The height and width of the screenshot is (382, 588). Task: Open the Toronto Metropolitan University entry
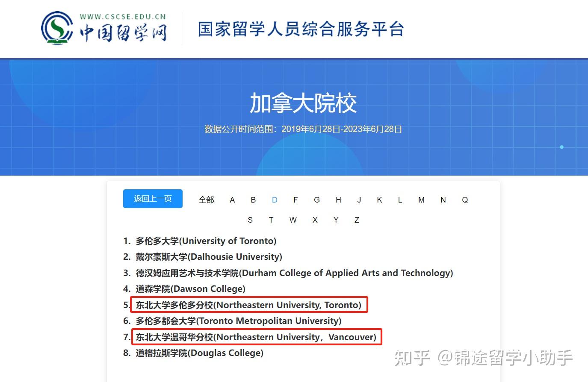pos(238,321)
